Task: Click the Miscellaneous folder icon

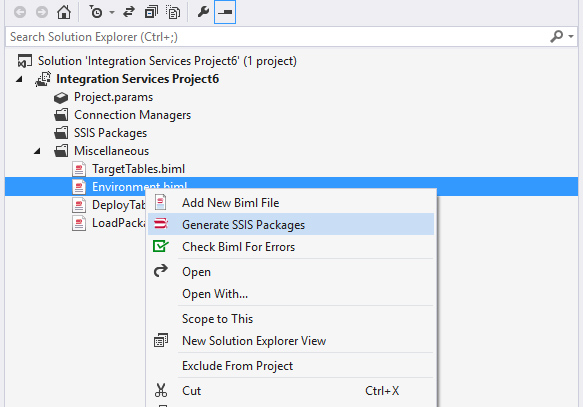Action: (x=61, y=151)
